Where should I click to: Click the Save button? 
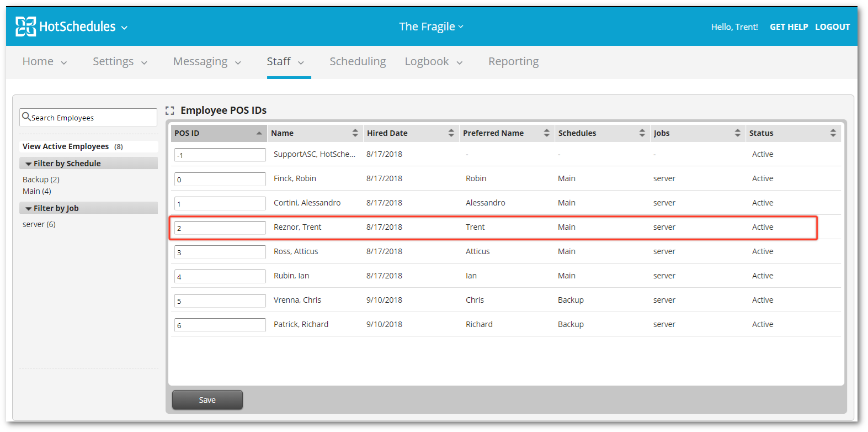(207, 400)
